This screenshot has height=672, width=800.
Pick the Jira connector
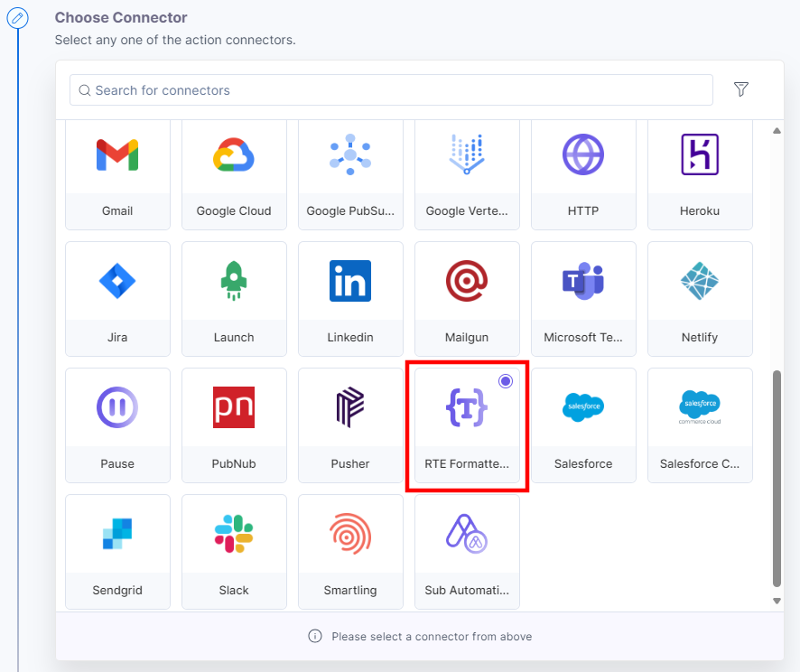pyautogui.click(x=117, y=299)
